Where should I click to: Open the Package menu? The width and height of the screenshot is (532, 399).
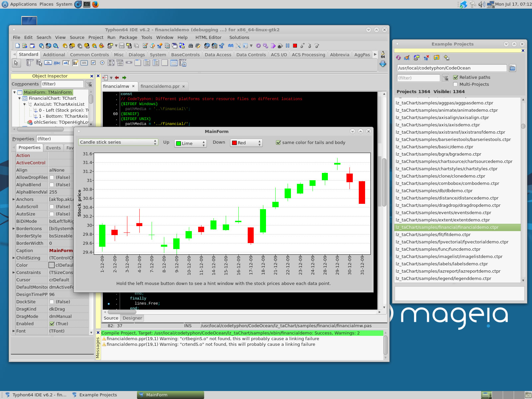click(x=128, y=37)
